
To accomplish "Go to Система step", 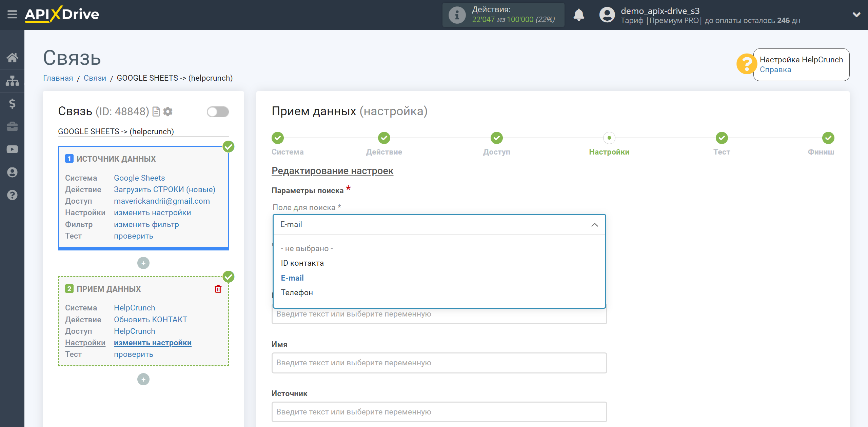I will 278,138.
